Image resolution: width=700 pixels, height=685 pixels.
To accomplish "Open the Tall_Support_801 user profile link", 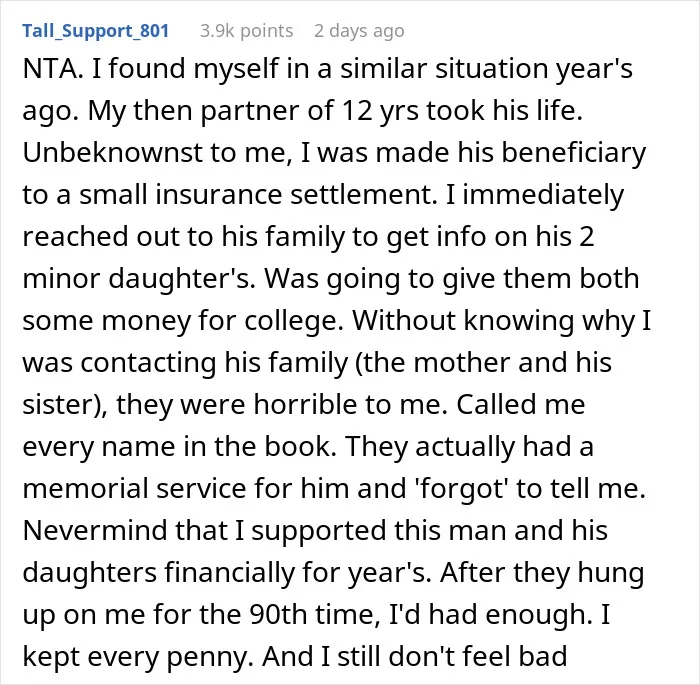I will pos(96,31).
